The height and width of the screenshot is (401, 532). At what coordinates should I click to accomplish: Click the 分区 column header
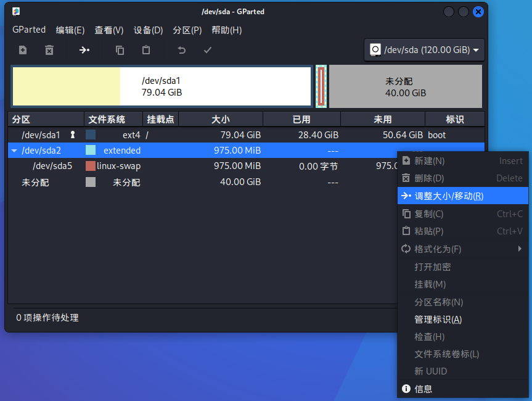pyautogui.click(x=46, y=119)
